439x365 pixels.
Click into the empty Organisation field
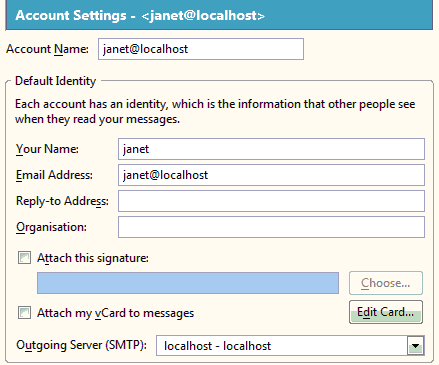271,227
